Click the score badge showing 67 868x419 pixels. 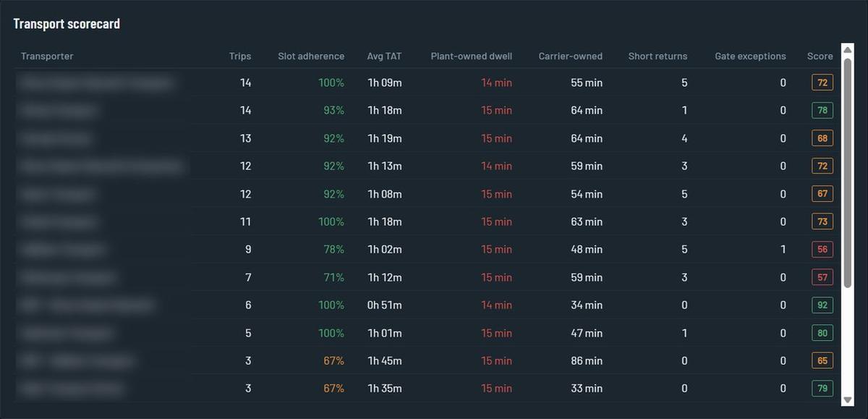[x=822, y=194]
